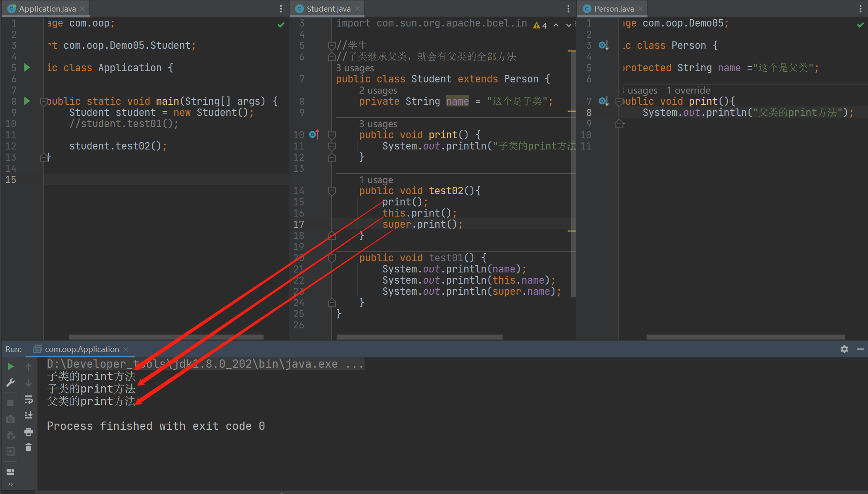Viewport: 868px width, 494px height.
Task: Click the '1 override' inlay hint
Action: (688, 90)
